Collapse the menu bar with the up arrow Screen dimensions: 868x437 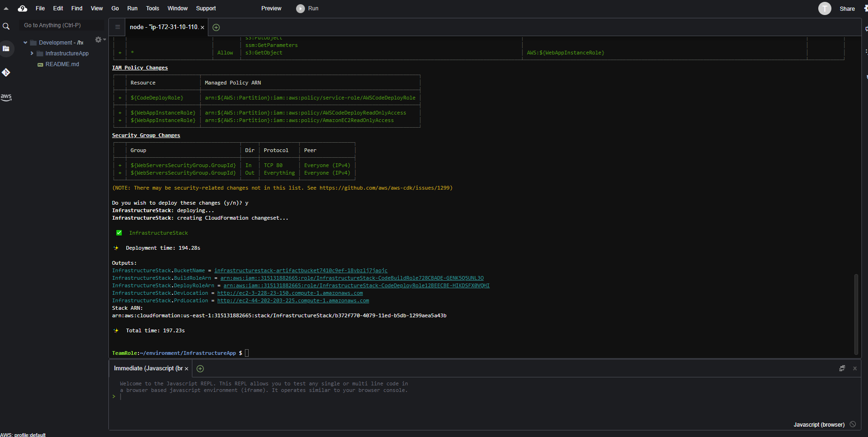6,8
